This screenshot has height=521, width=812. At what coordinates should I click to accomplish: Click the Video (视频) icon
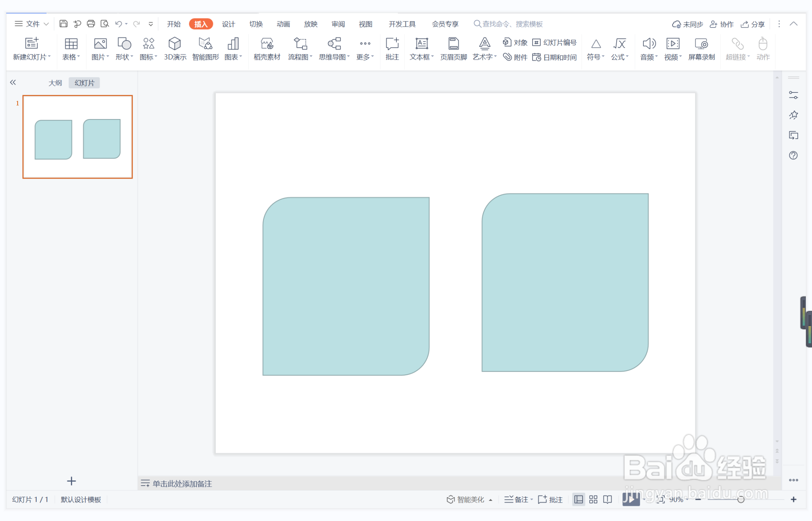click(x=673, y=44)
